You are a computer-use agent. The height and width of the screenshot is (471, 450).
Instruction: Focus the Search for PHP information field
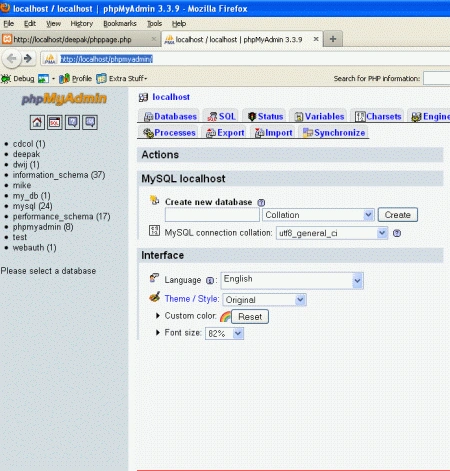click(437, 79)
